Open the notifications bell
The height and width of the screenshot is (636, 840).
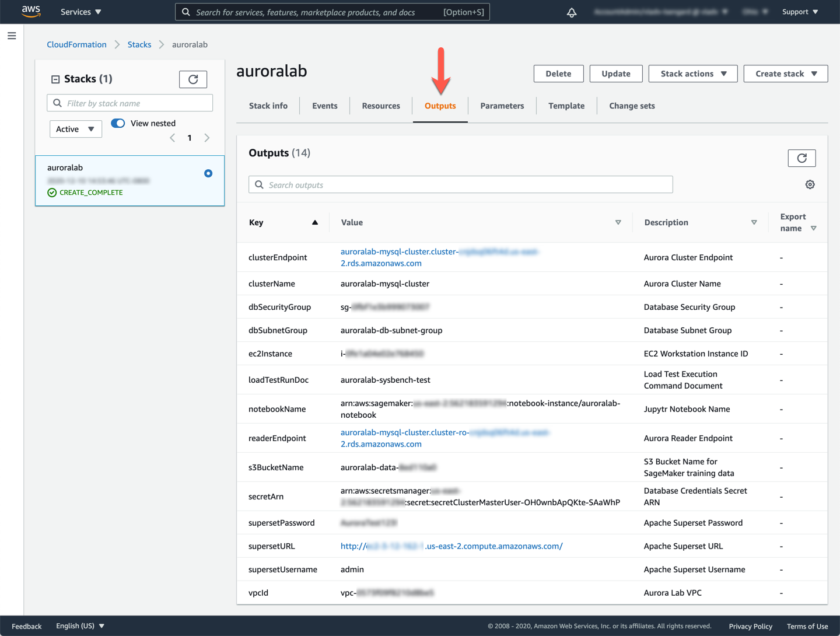coord(572,12)
